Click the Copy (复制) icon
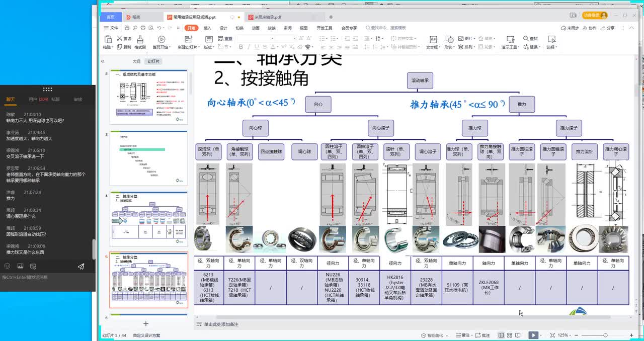 pyautogui.click(x=120, y=47)
